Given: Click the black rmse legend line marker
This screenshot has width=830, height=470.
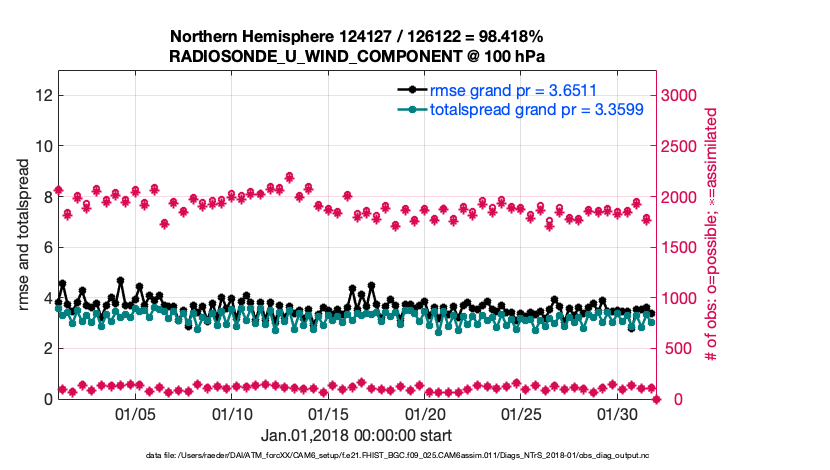Looking at the screenshot, I should point(411,89).
